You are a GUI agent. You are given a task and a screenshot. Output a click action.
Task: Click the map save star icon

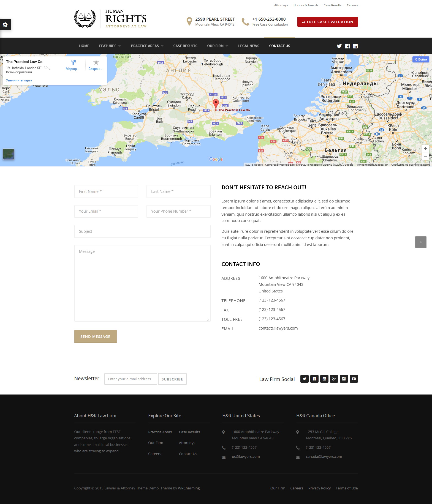pyautogui.click(x=96, y=62)
